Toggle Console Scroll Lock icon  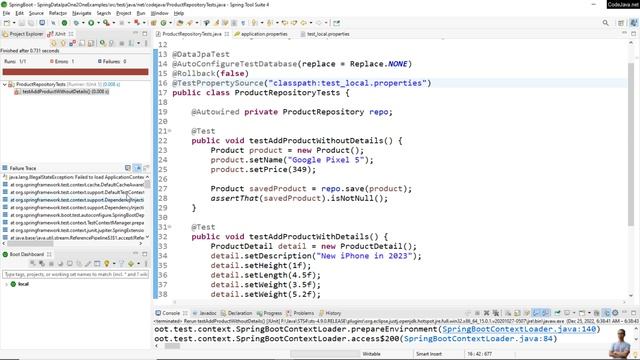tap(517, 313)
